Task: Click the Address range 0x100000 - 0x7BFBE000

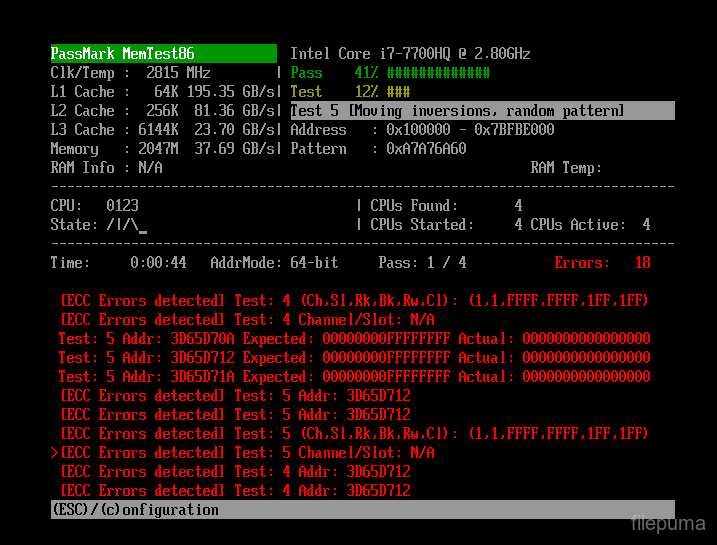Action: (470, 130)
